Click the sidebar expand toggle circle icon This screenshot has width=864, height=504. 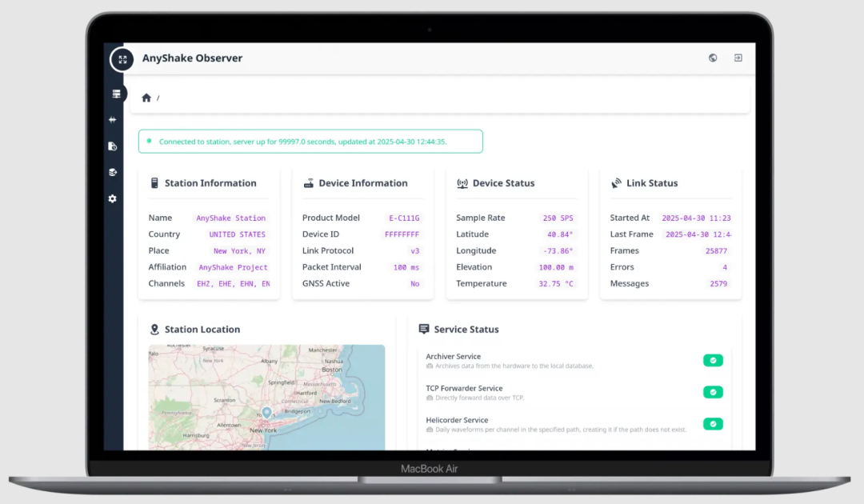tap(122, 59)
